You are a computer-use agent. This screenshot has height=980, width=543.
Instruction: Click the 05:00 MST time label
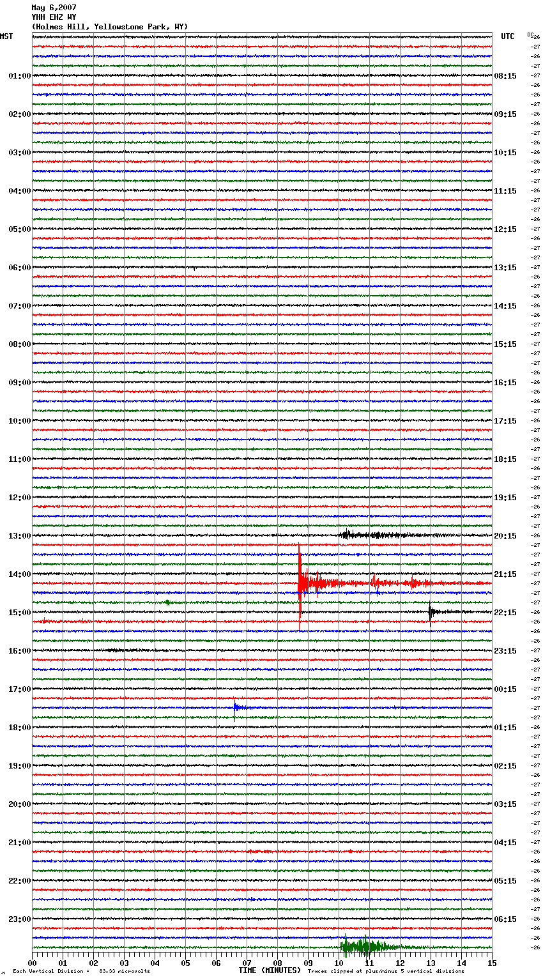[20, 229]
